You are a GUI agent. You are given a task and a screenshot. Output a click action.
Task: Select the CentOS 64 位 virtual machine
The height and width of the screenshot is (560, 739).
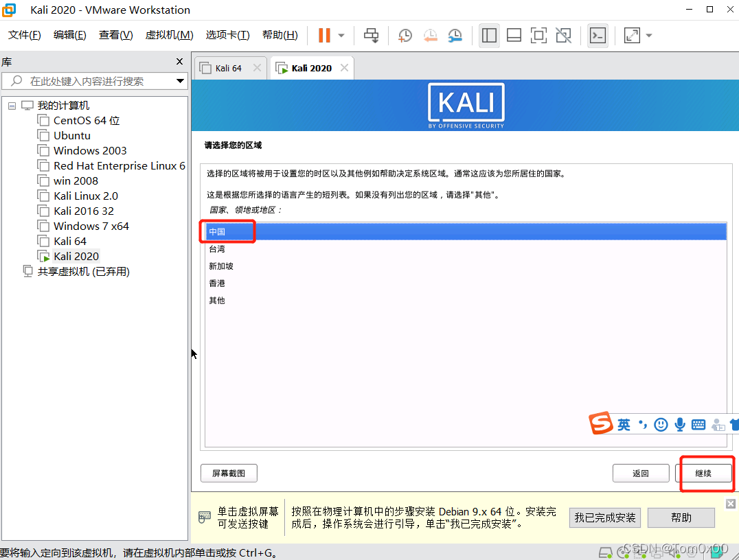87,121
